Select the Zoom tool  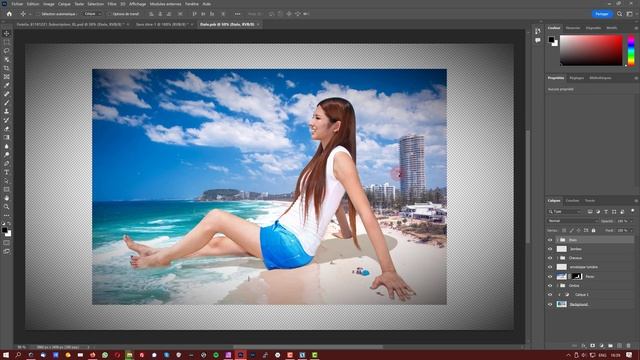(7, 207)
